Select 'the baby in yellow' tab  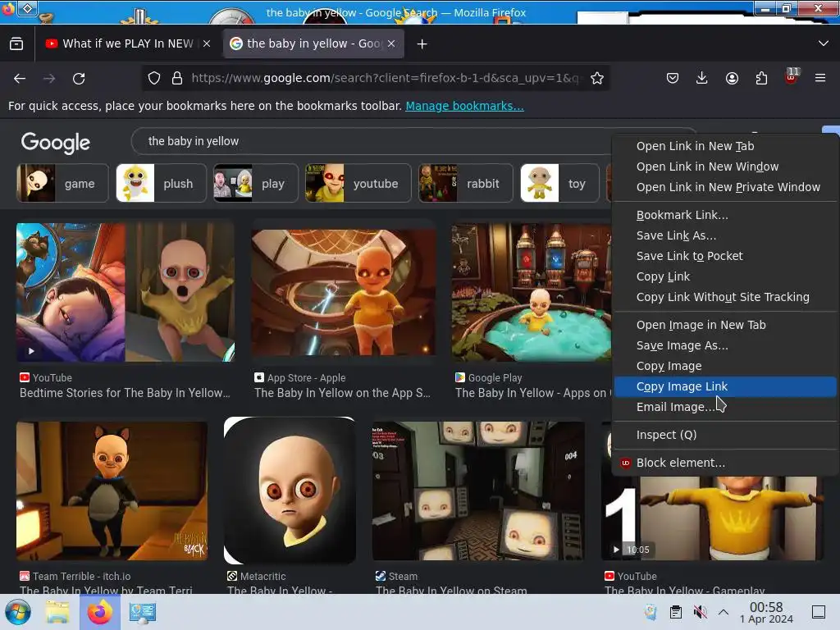click(314, 44)
